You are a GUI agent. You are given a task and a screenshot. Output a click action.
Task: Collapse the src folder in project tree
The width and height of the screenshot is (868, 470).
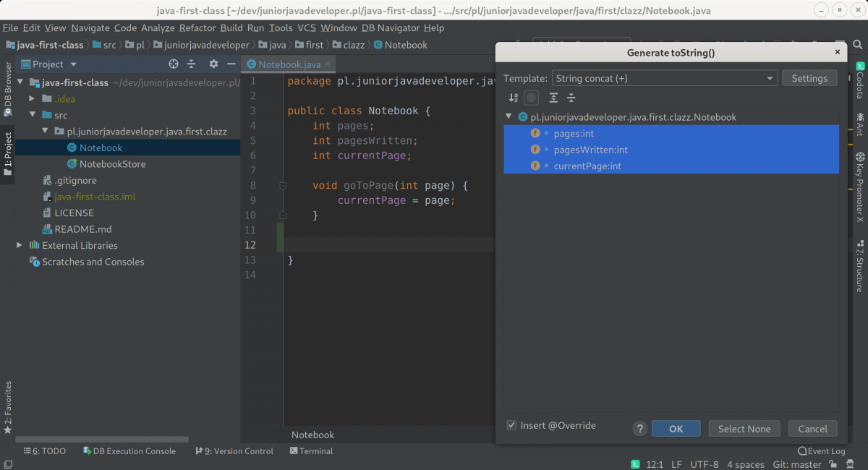[x=32, y=115]
